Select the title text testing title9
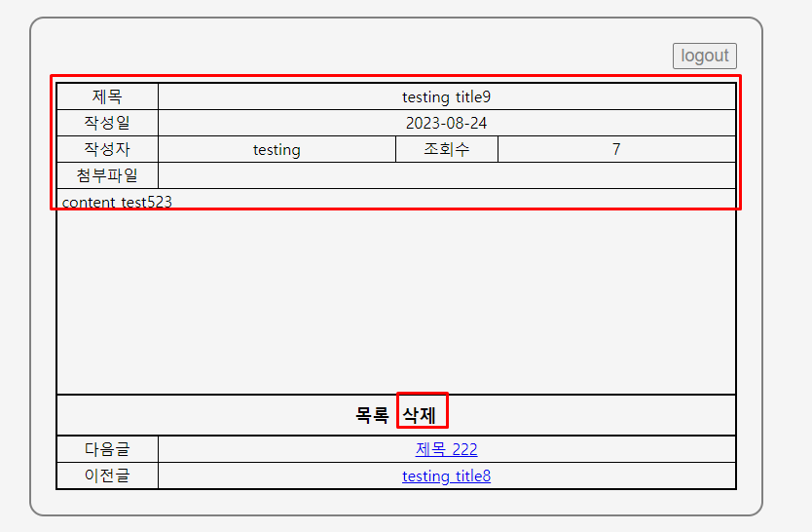 click(x=446, y=96)
